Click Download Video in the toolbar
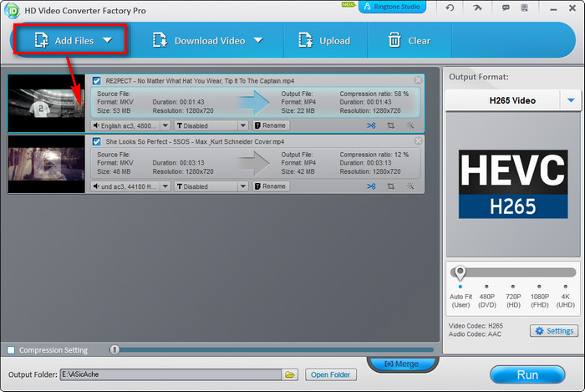Viewport: 585px width, 392px height. point(208,40)
